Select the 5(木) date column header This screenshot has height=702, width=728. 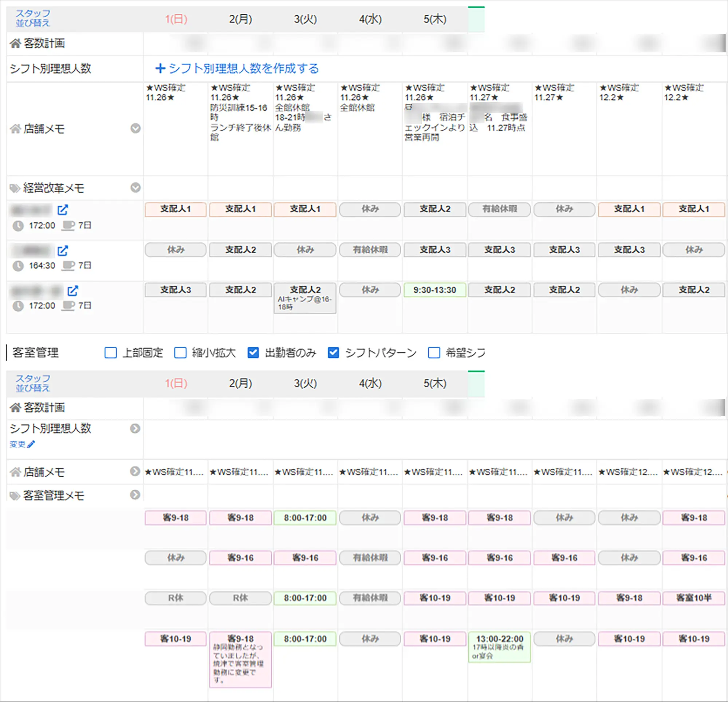(435, 19)
